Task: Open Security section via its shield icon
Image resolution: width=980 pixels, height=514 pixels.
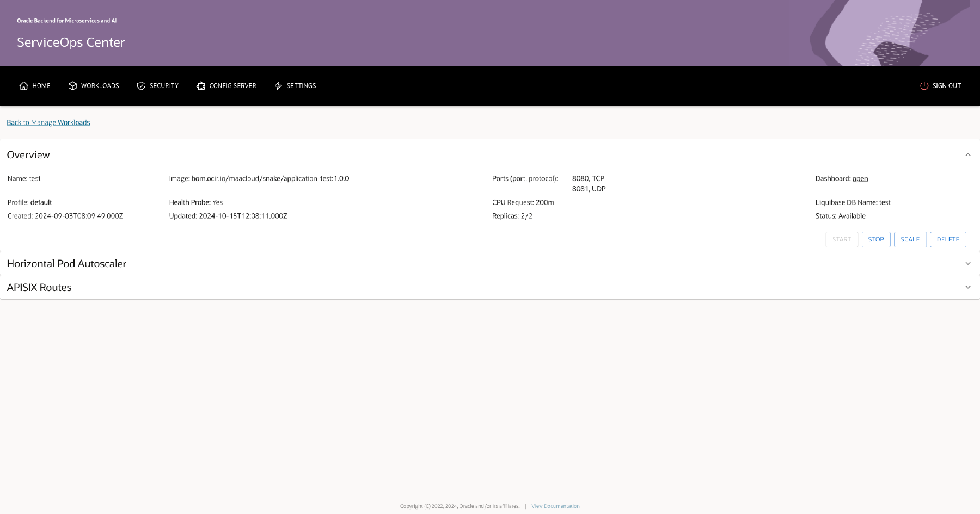Action: (x=140, y=85)
